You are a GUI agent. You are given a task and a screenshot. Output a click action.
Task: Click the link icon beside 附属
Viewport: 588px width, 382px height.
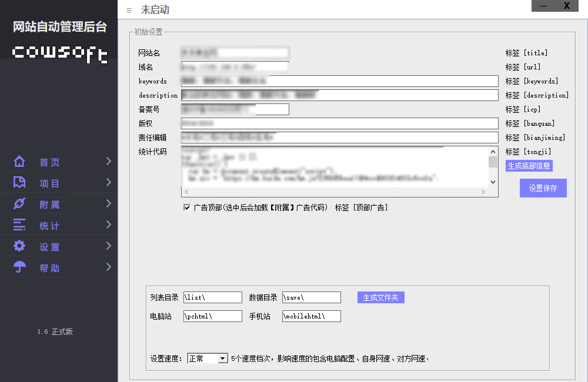click(x=19, y=204)
